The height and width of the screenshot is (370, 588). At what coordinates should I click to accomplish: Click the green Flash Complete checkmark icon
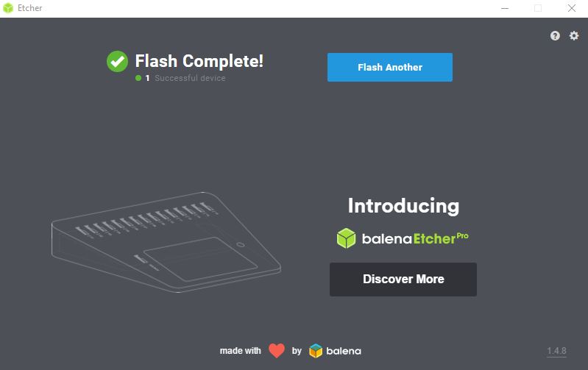[117, 62]
